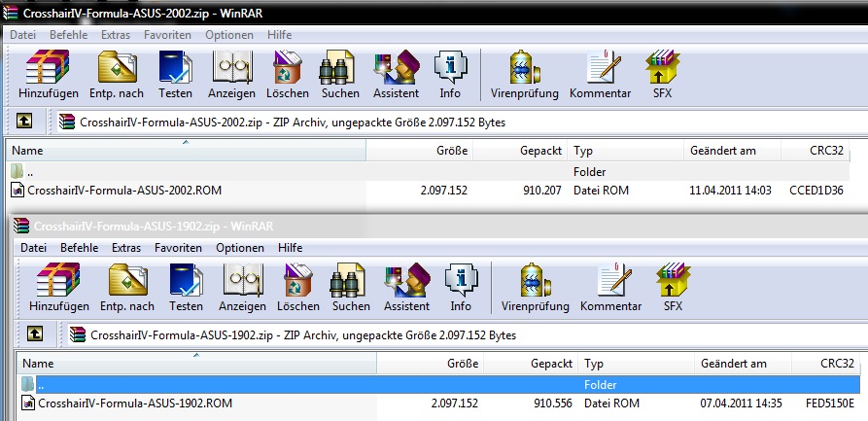Sort by CRC32 column in 1902.zip window

(x=826, y=363)
